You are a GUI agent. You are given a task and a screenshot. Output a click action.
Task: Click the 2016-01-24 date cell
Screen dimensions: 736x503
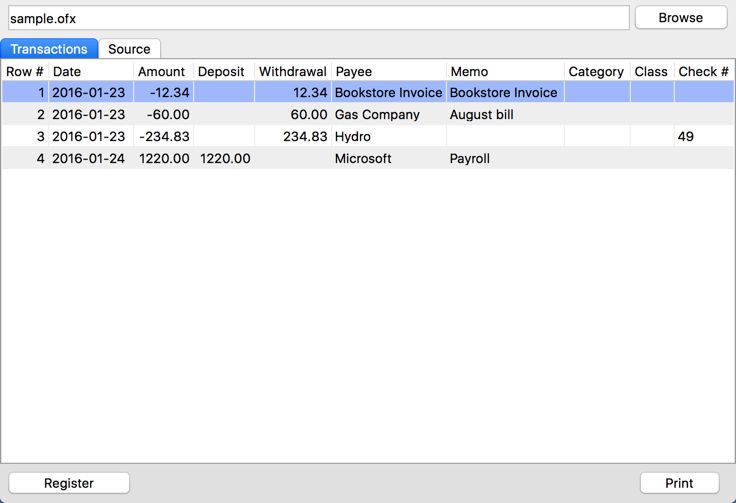(x=91, y=159)
